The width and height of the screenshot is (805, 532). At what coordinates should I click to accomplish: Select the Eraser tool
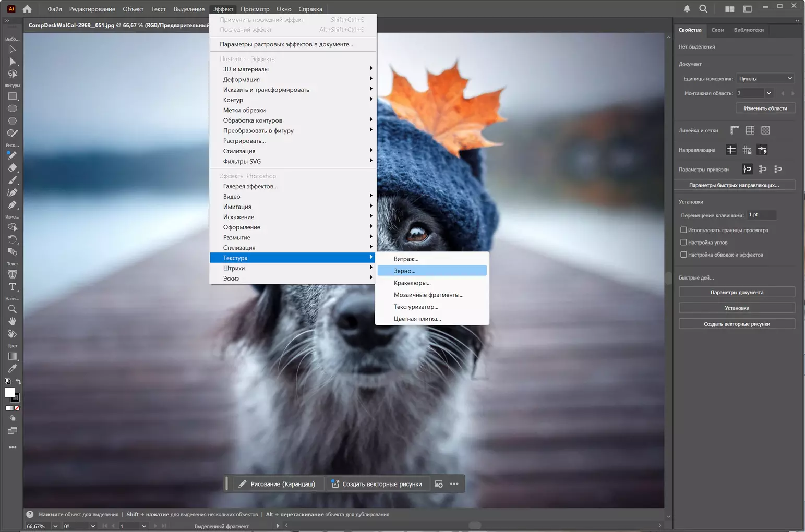tap(13, 168)
